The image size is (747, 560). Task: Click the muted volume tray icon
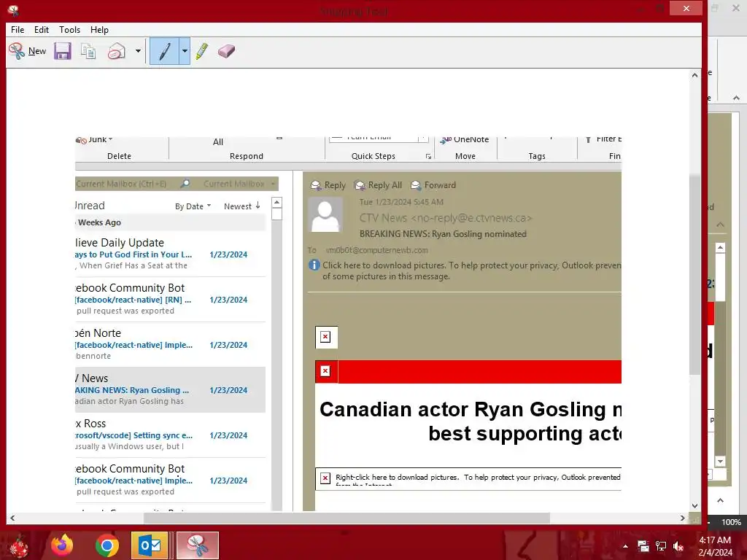(x=678, y=546)
